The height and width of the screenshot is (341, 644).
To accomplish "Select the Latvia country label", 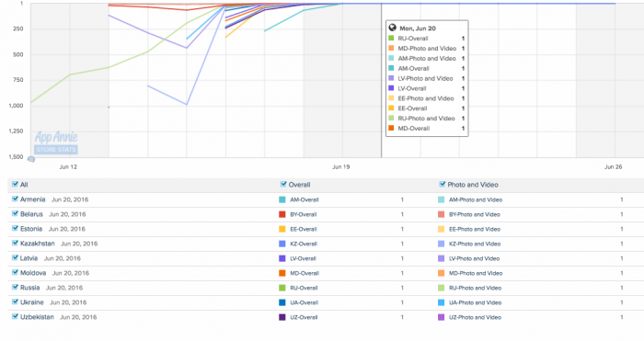I will tap(29, 258).
